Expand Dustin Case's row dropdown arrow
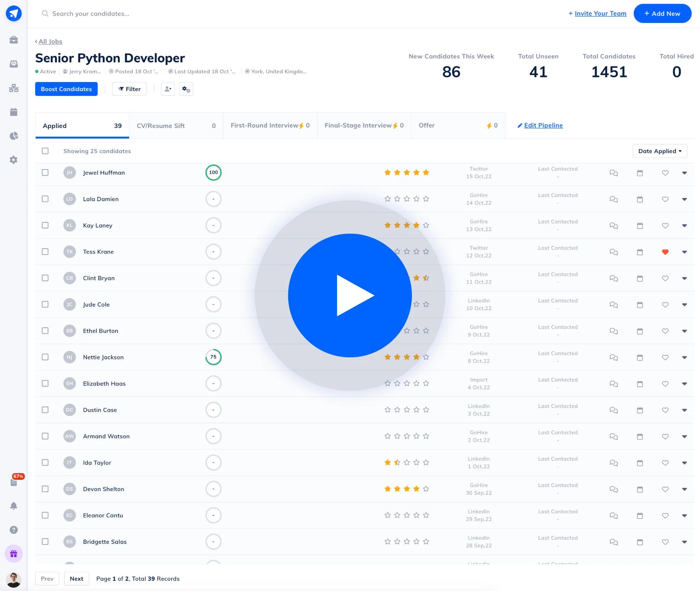This screenshot has height=591, width=700. (x=684, y=410)
